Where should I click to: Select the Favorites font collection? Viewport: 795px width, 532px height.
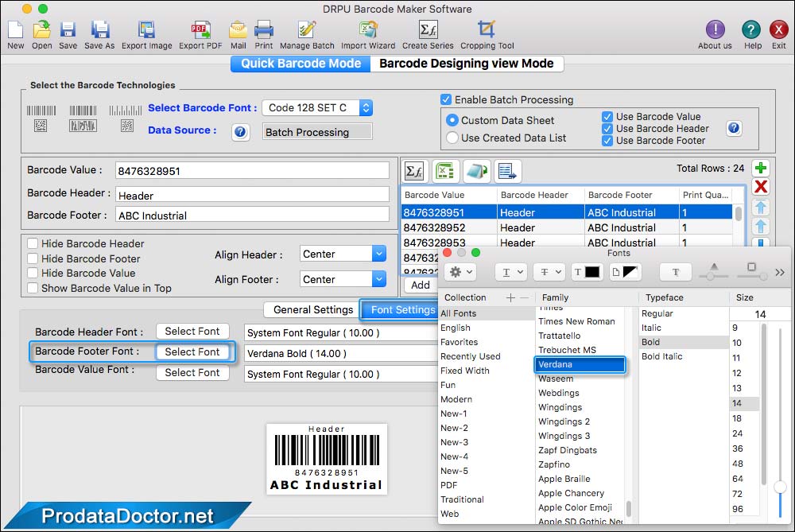[459, 342]
